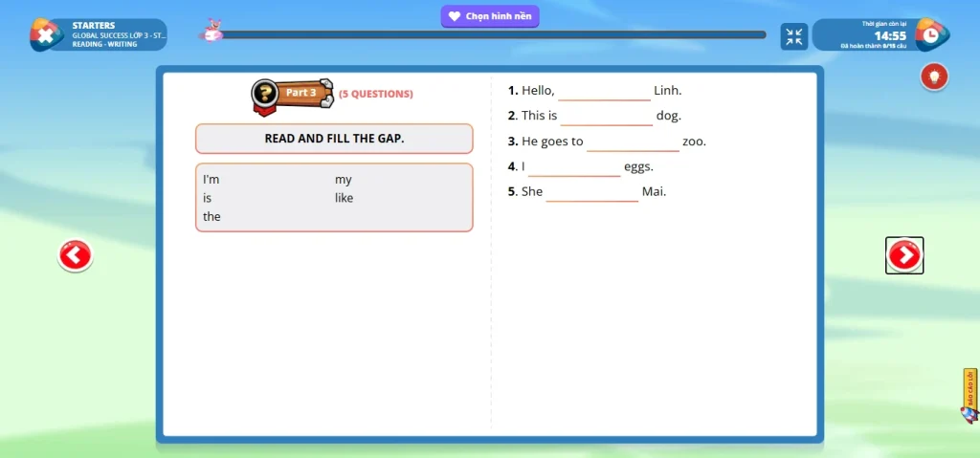Screen dimensions: 980x458
Task: Open Chọn hình nền background chooser
Action: [x=490, y=16]
